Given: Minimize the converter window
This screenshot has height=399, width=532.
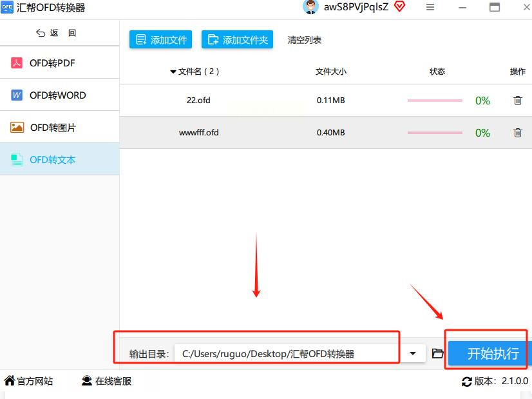Looking at the screenshot, I should 462,8.
